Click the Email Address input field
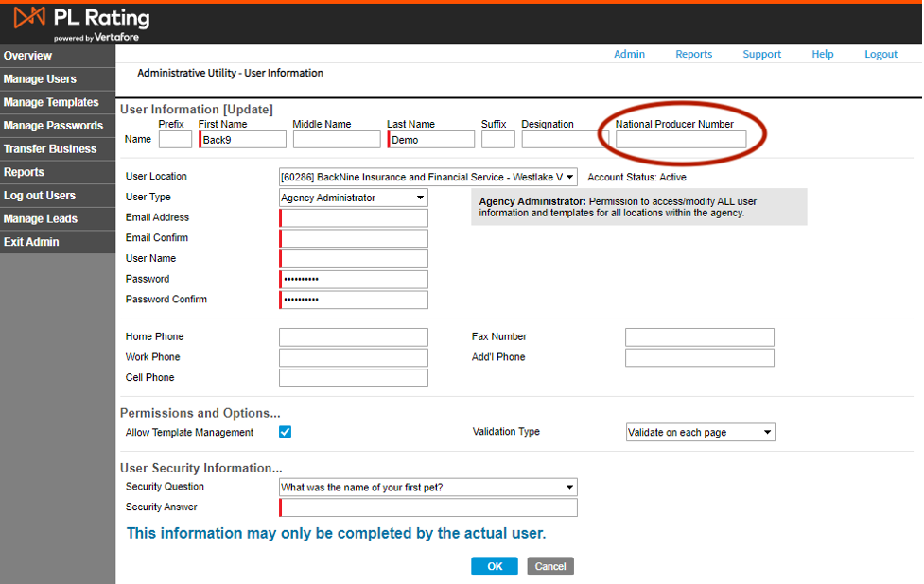 [354, 218]
